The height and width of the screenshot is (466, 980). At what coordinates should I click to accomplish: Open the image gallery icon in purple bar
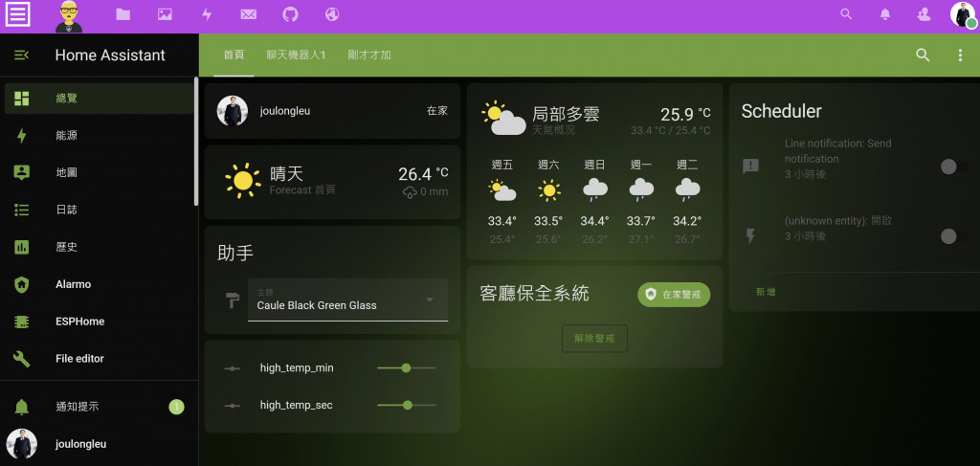[165, 13]
